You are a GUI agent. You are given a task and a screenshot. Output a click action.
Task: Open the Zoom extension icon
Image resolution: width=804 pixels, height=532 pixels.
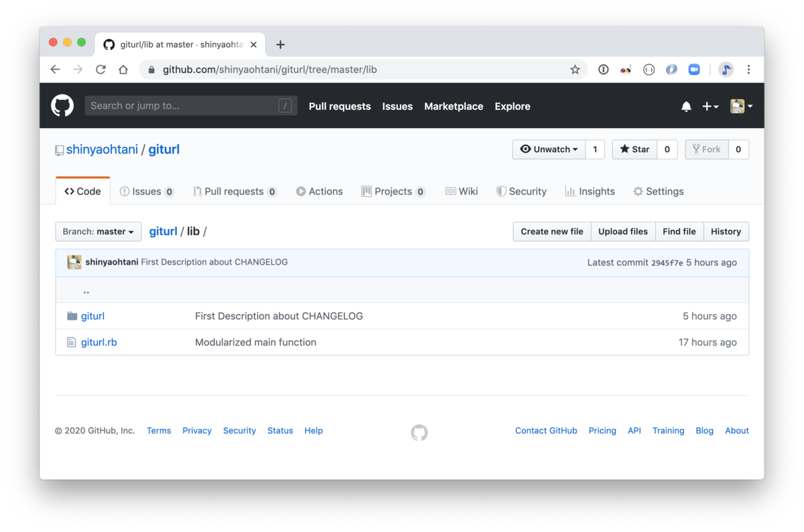(x=694, y=70)
